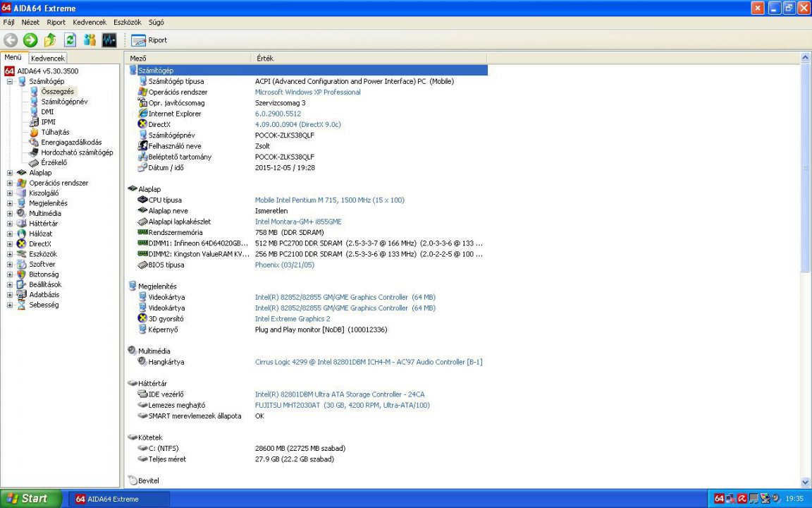Open the Phoenix BIOS link
This screenshot has width=812, height=508.
284,265
